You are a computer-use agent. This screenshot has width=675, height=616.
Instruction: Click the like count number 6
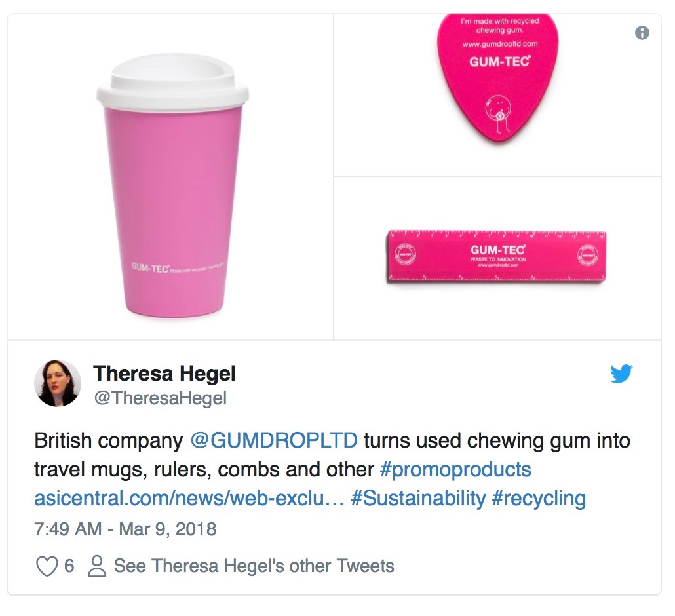coord(69,566)
